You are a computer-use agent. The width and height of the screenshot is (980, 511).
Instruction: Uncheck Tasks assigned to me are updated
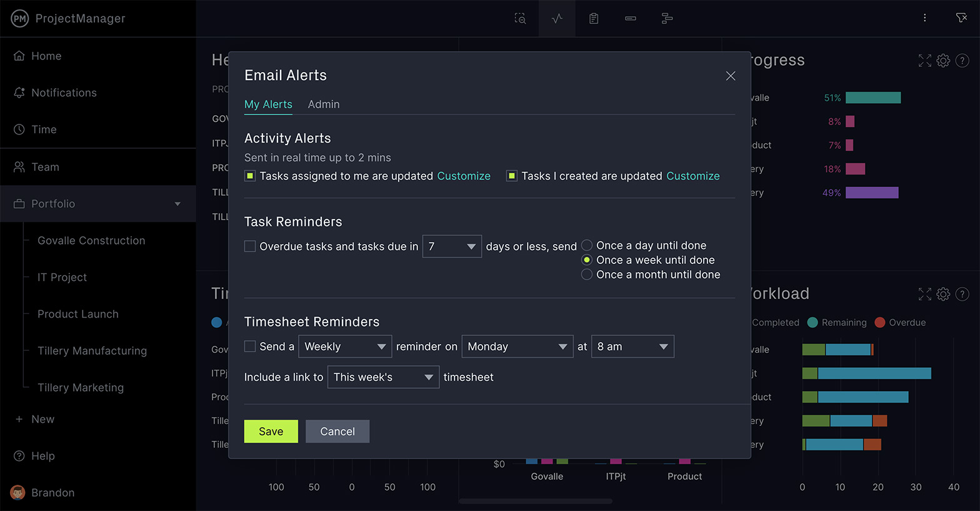click(x=250, y=176)
